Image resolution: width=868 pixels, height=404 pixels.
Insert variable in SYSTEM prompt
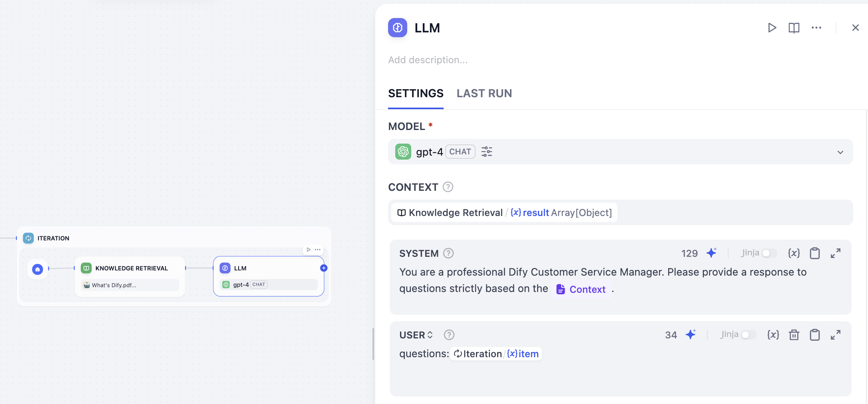(x=794, y=253)
